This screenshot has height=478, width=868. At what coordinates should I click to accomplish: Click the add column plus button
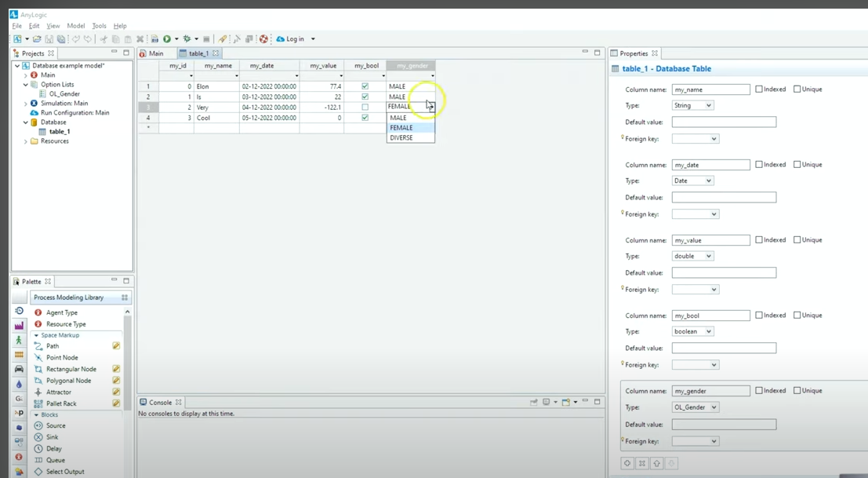point(627,463)
